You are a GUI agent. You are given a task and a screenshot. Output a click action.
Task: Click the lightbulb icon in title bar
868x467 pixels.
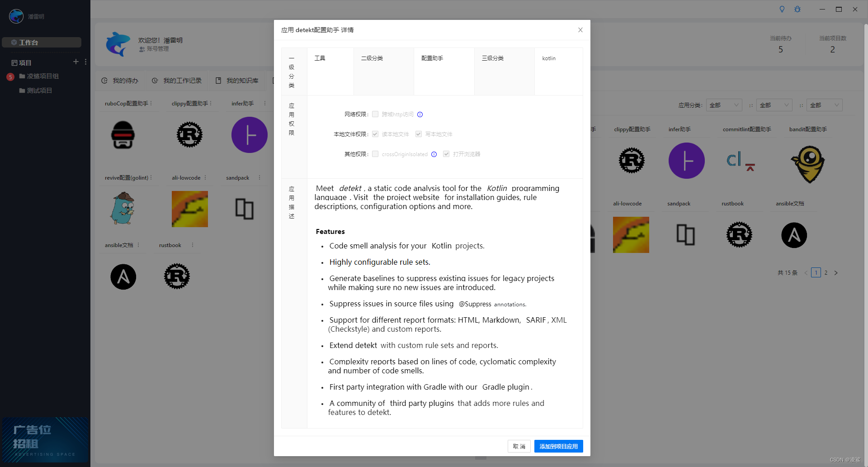point(782,9)
